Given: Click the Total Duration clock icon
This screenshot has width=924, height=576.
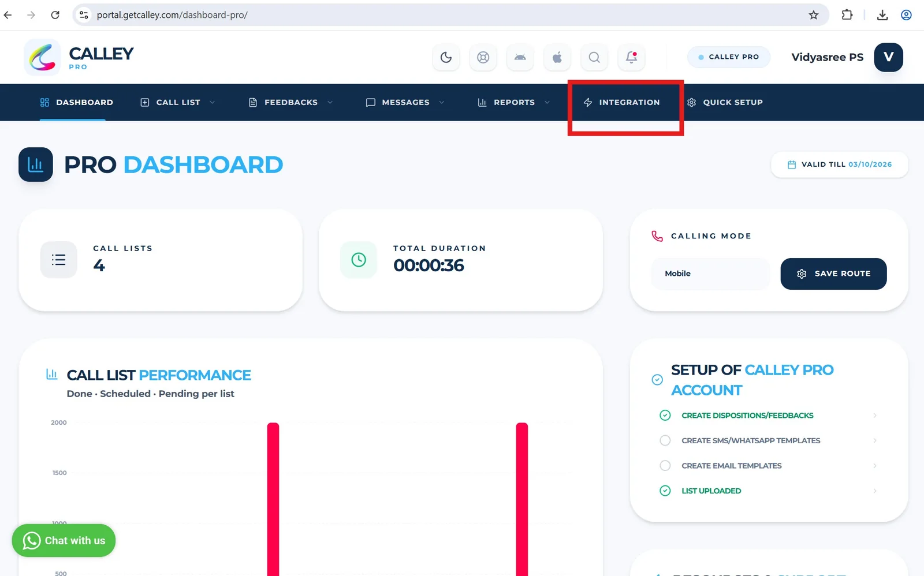Looking at the screenshot, I should [359, 260].
